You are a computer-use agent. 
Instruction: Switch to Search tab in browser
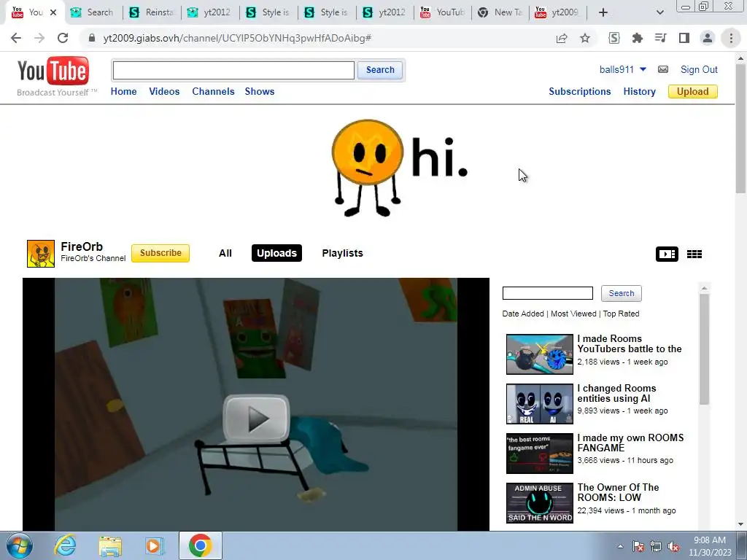(93, 12)
